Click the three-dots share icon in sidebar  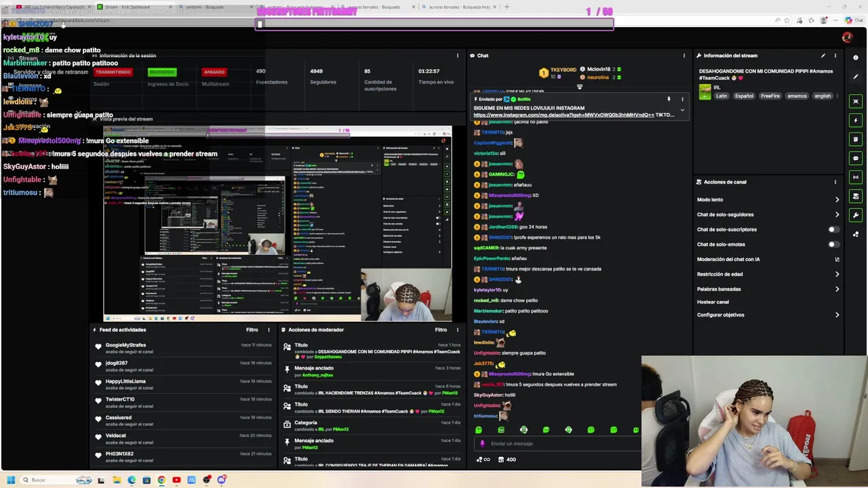[x=856, y=234]
